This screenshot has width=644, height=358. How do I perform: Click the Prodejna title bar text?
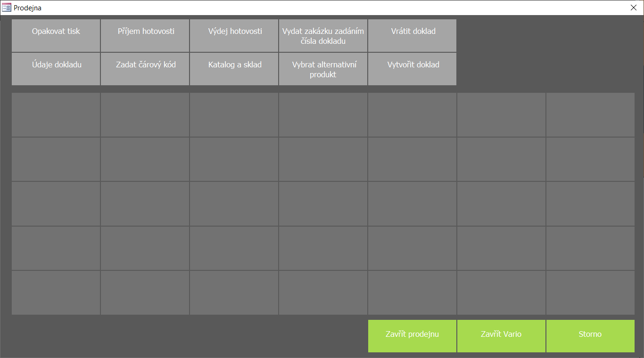pyautogui.click(x=28, y=8)
